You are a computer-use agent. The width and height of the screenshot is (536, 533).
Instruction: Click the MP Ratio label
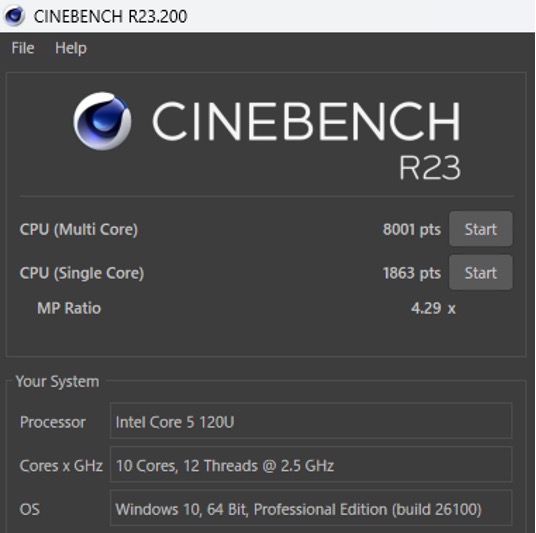[x=69, y=308]
